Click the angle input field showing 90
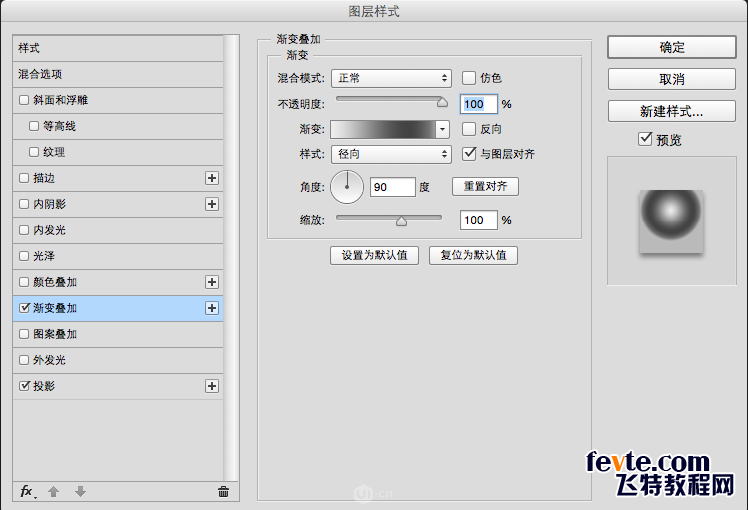Screen dimensions: 748x510 (x=393, y=187)
